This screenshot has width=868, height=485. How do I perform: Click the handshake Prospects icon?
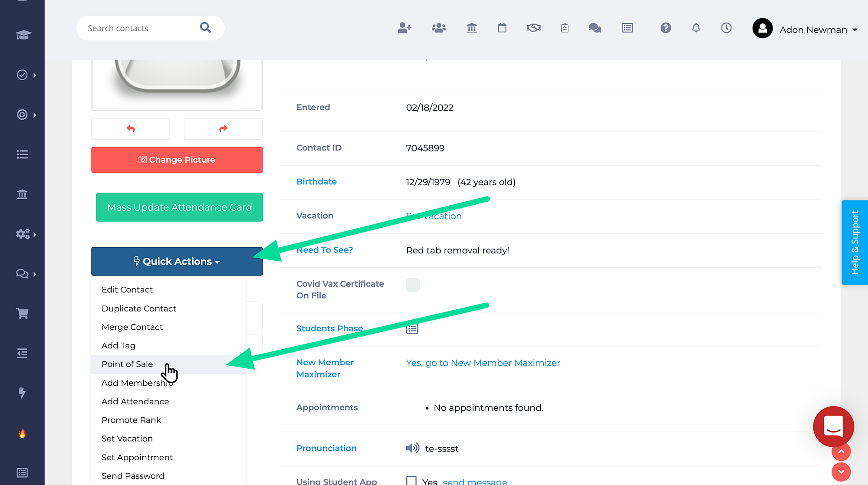(533, 28)
